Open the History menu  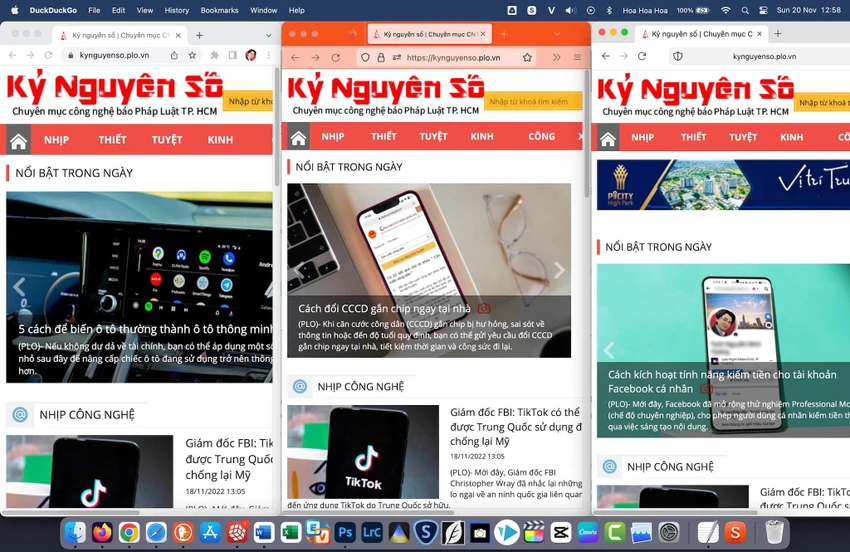point(177,10)
